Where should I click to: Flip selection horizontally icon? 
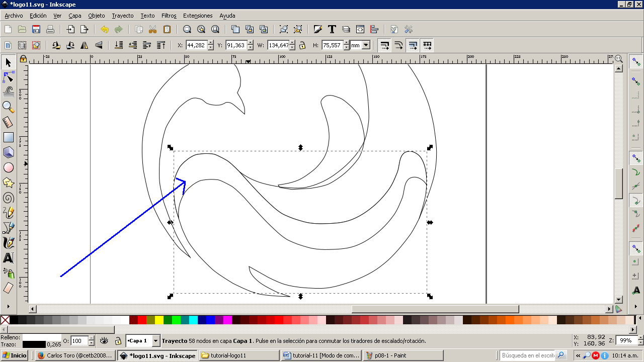click(85, 45)
